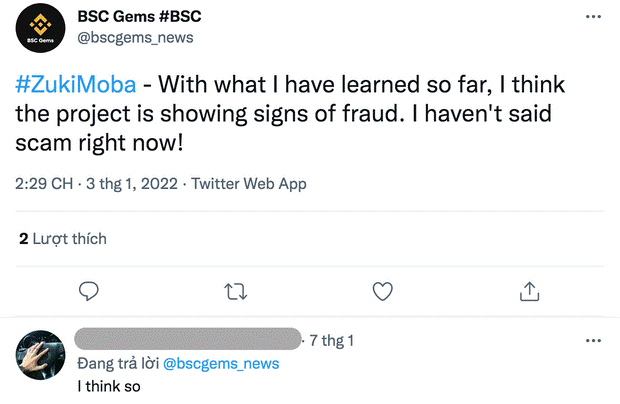The width and height of the screenshot is (620, 404).
Task: Open the @bscgems_news handle under the display name
Action: tap(135, 39)
